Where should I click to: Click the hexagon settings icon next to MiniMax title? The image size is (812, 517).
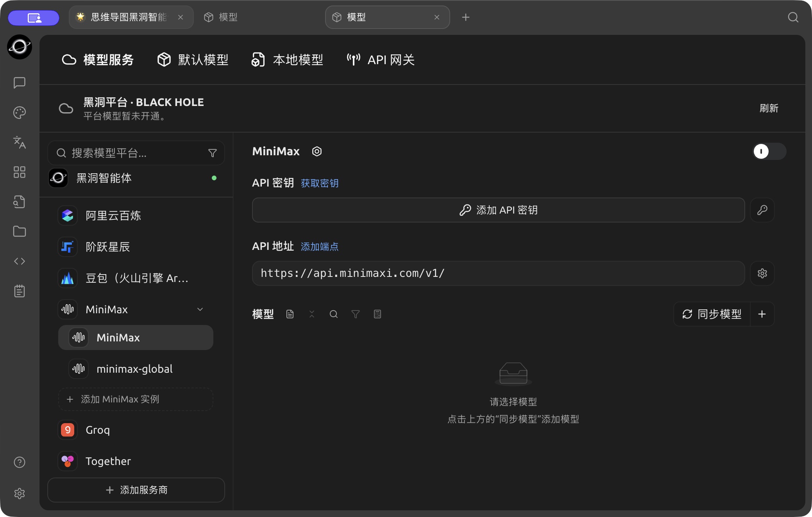[317, 151]
